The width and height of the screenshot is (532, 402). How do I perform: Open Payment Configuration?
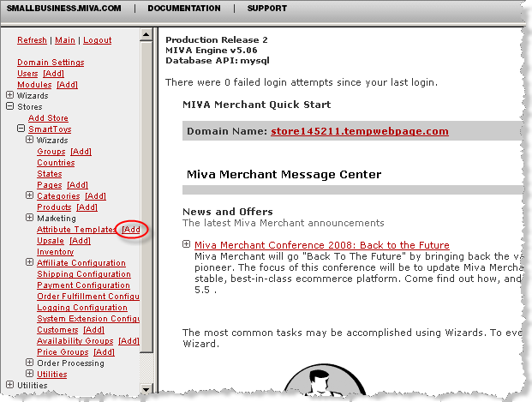pos(83,285)
